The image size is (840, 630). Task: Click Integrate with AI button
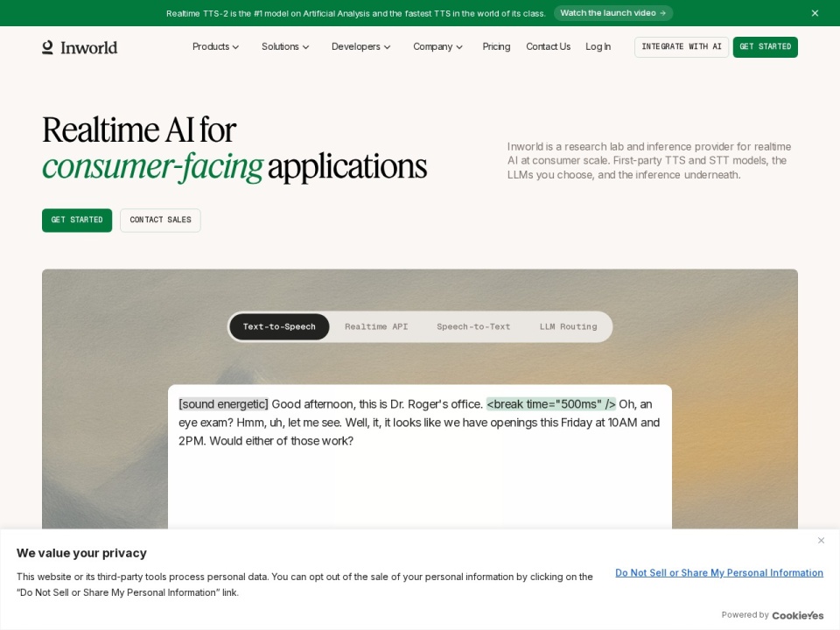tap(682, 46)
